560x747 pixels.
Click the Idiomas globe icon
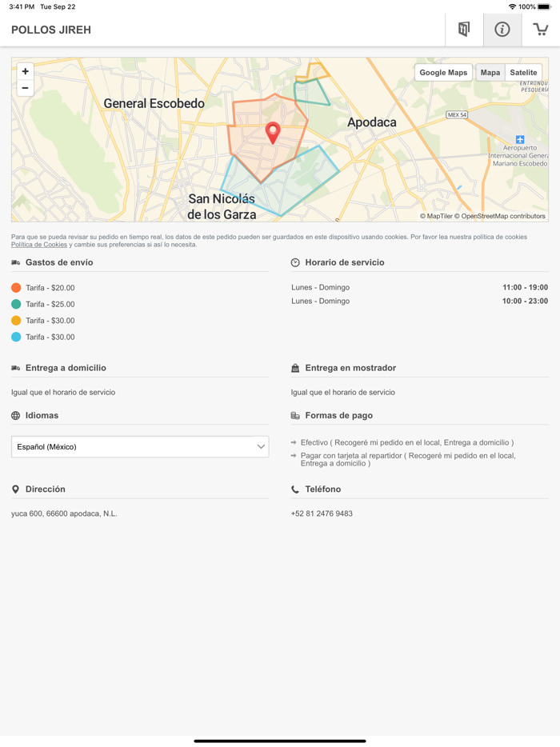[16, 415]
